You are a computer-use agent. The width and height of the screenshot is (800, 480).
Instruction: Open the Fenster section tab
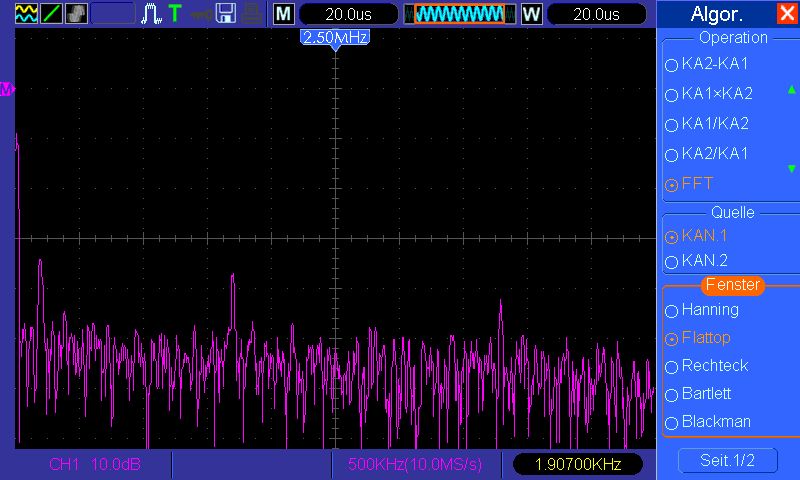click(733, 285)
